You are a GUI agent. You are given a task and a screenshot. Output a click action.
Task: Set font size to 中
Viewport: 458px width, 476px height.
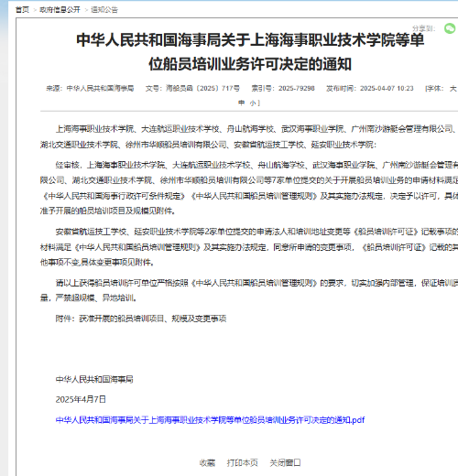[242, 103]
